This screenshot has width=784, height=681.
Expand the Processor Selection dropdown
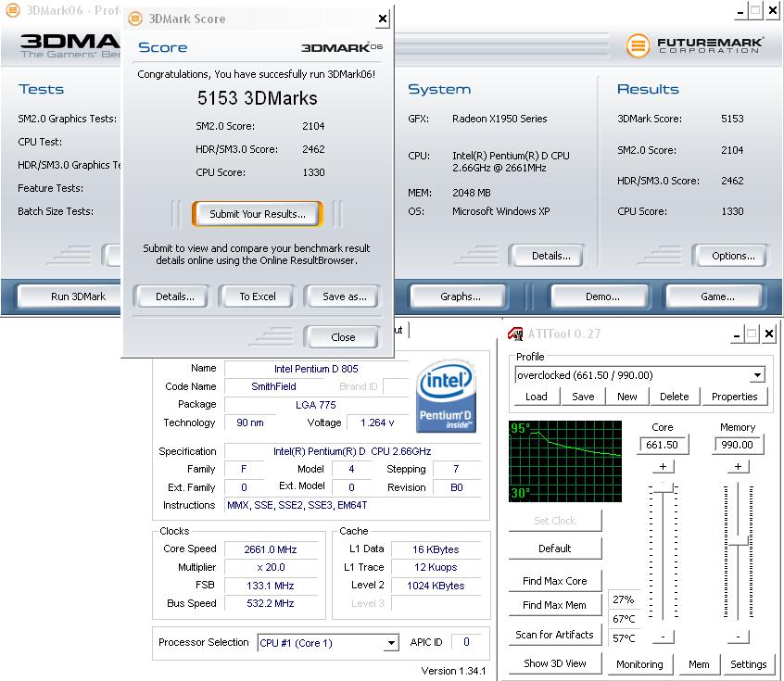point(391,643)
